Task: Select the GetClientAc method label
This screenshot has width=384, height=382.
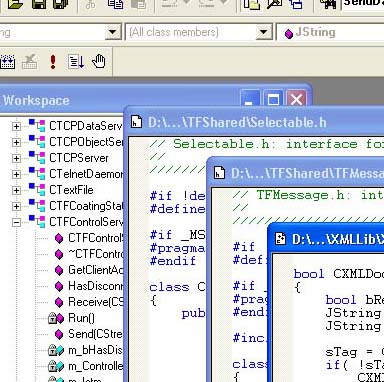Action: [95, 270]
